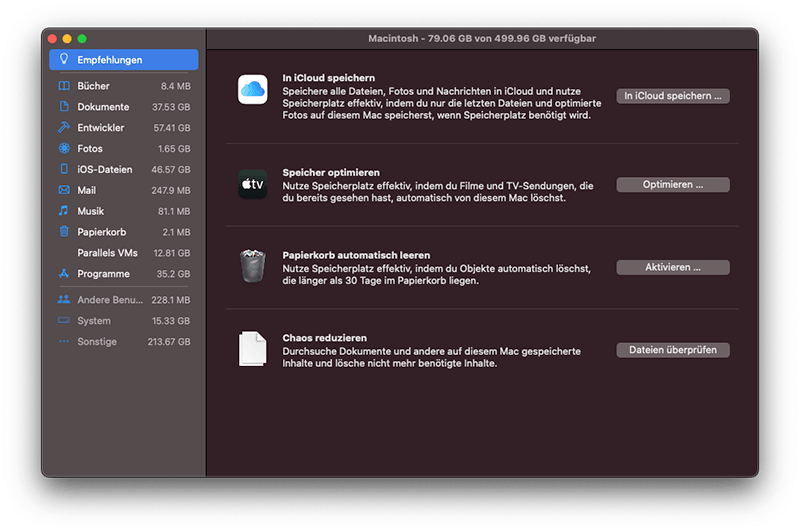Screen dimensions: 800x532
Task: Click the Dokumente document icon
Action: point(64,107)
